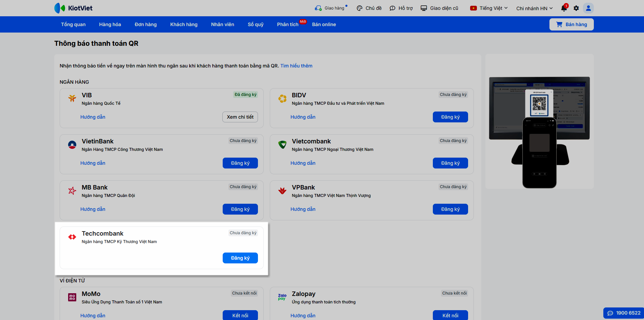The image size is (644, 320).
Task: Open the settings gear
Action: pos(576,8)
